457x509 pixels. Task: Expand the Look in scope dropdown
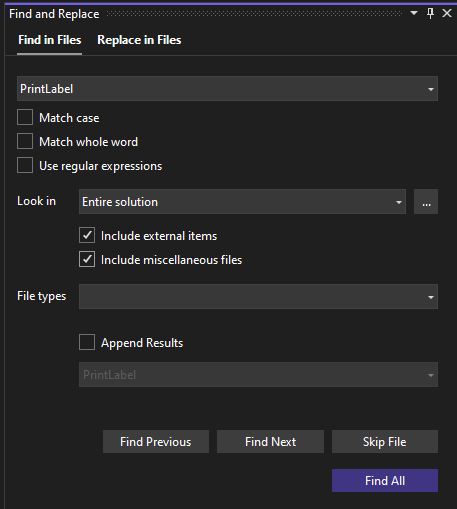tap(399, 202)
